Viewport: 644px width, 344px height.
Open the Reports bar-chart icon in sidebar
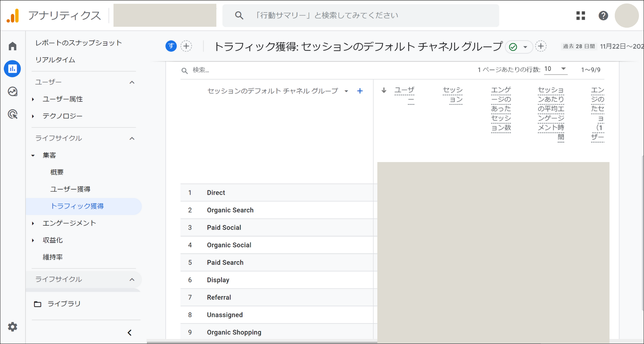[13, 69]
